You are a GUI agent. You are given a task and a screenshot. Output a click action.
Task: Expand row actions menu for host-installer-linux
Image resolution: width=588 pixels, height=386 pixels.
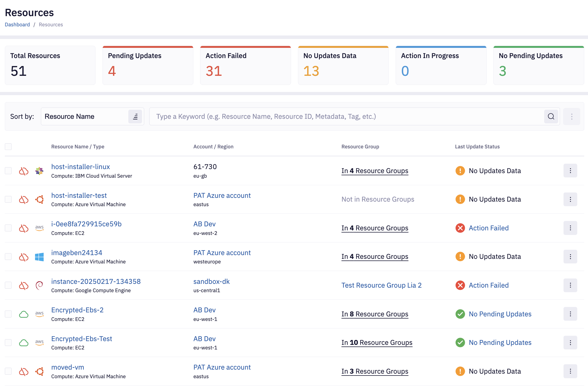pyautogui.click(x=570, y=171)
